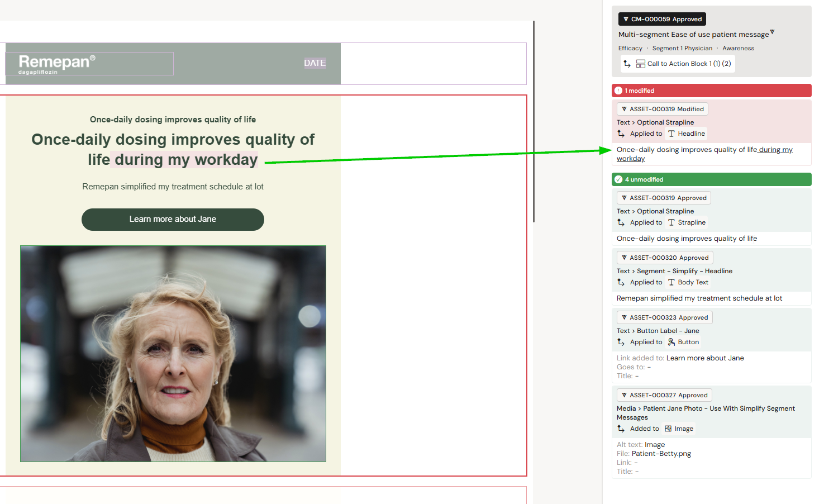
Task: Click the Learn more about Jane button
Action: point(173,220)
